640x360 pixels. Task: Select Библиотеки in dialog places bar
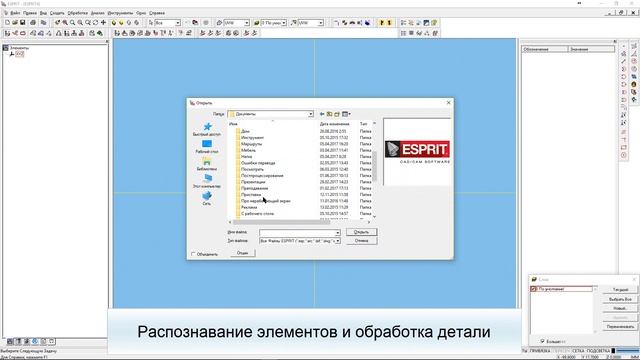207,164
